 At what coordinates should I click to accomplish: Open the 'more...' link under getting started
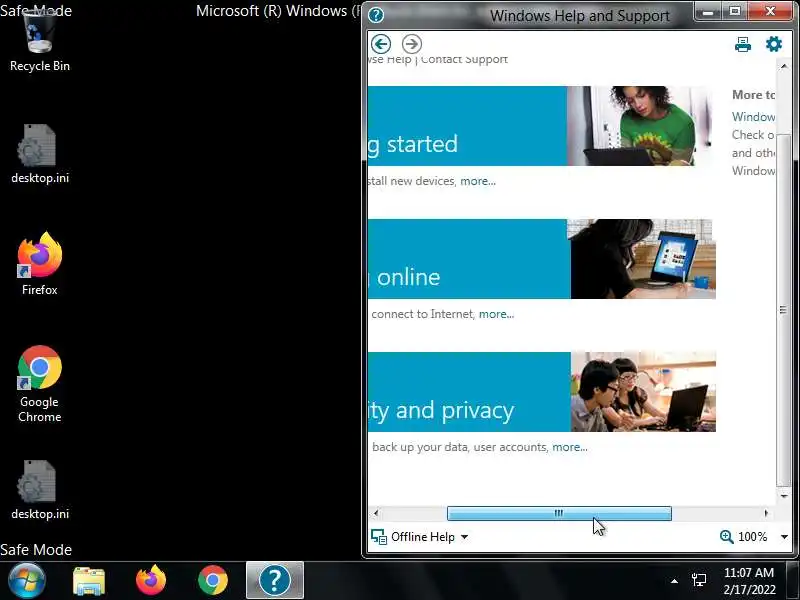tap(478, 181)
